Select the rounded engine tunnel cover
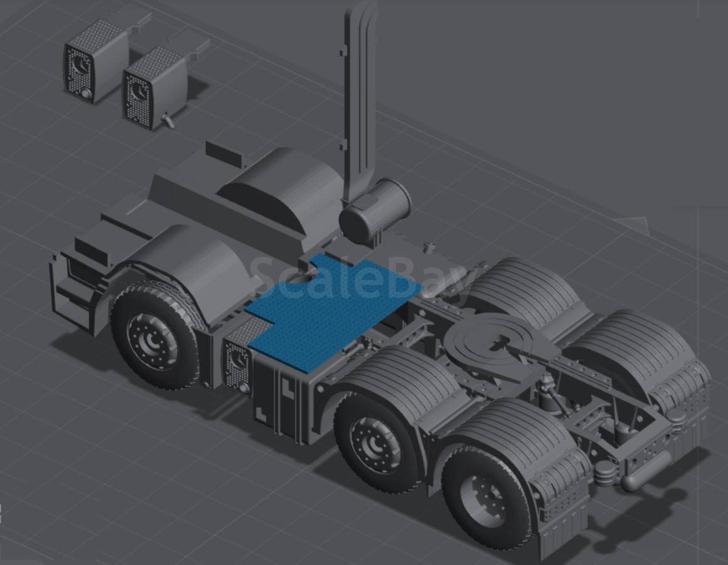The width and height of the screenshot is (728, 565). coord(281,190)
